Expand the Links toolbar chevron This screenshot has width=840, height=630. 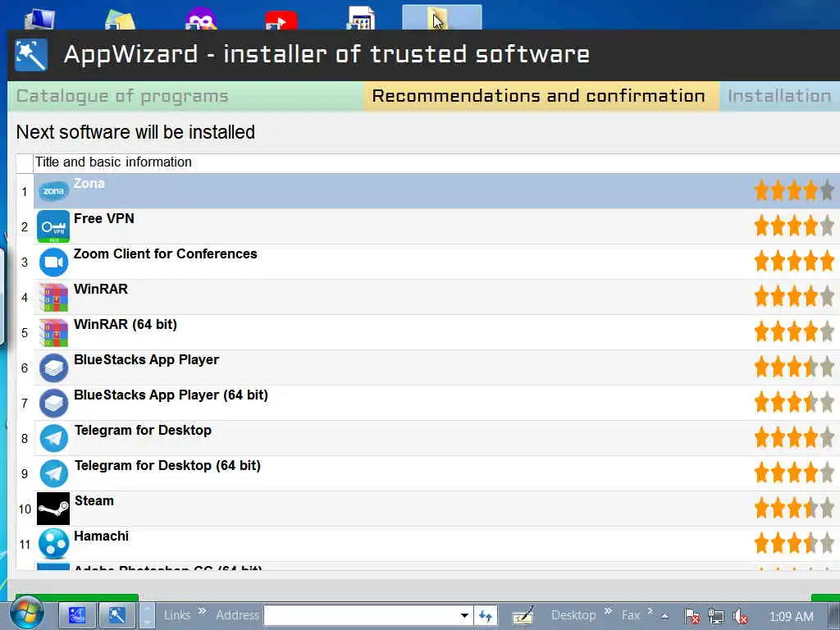202,610
